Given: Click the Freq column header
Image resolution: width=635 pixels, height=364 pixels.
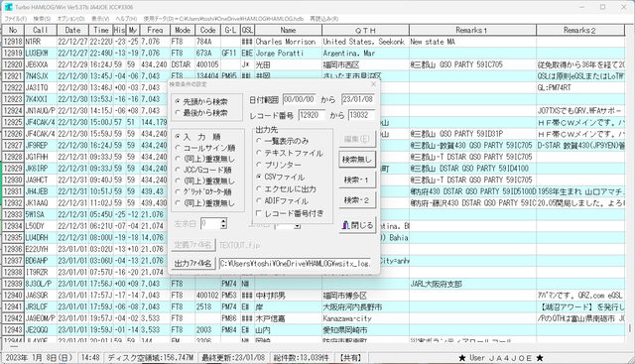Looking at the screenshot, I should (x=155, y=30).
